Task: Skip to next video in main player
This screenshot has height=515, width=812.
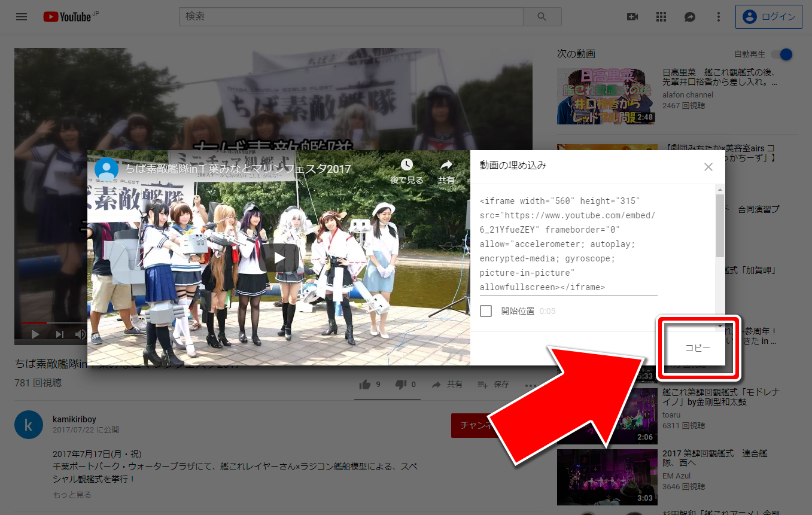Action: point(59,334)
